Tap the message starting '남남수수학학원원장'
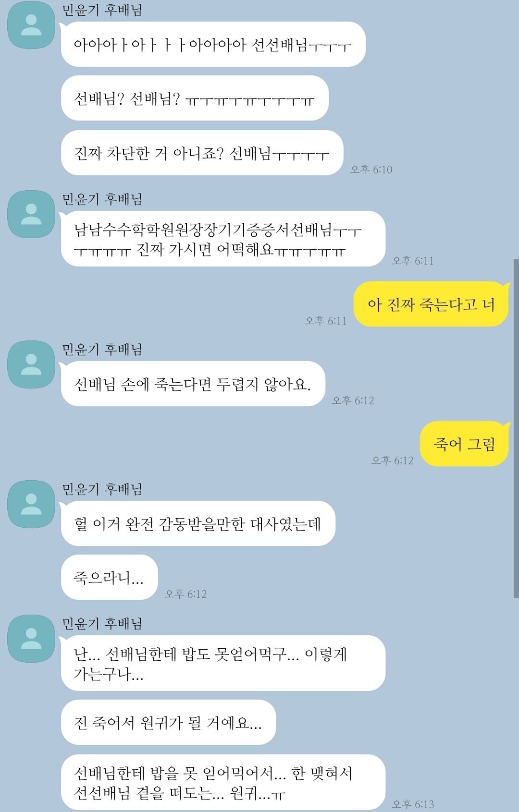The width and height of the screenshot is (519, 812). (223, 239)
